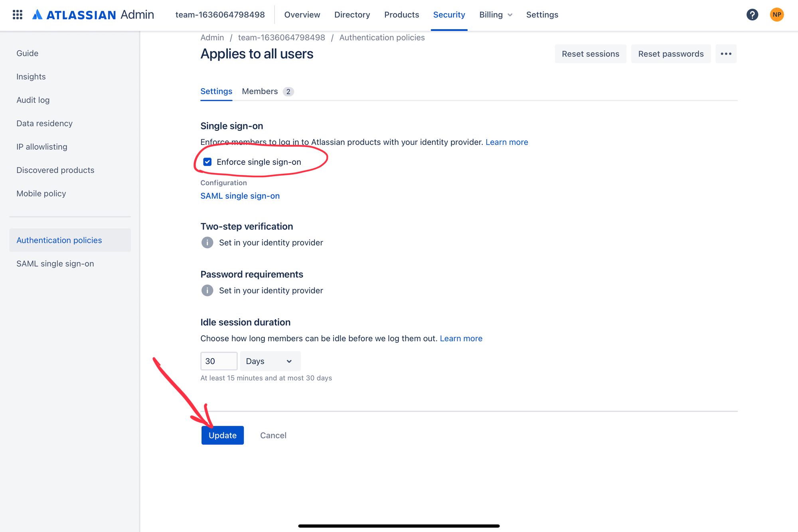
Task: Expand the Billing menu
Action: click(x=496, y=15)
